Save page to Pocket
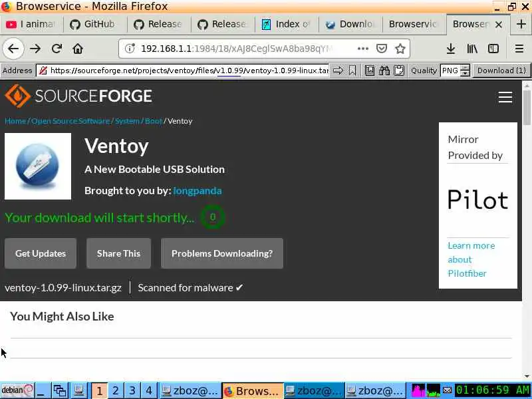The height and width of the screenshot is (399, 532). (x=382, y=49)
